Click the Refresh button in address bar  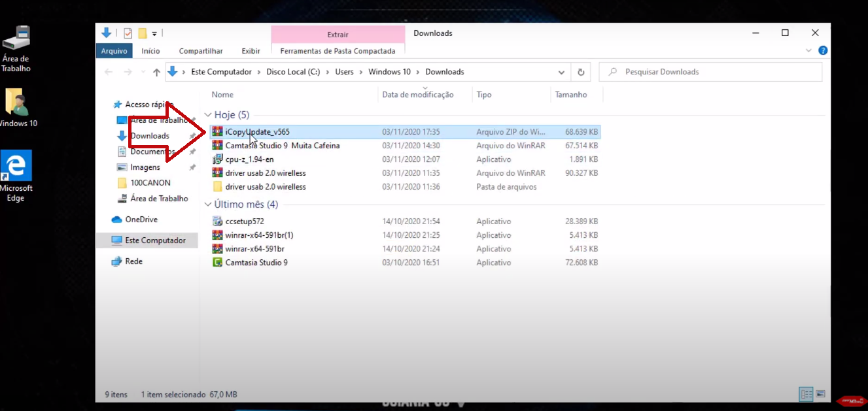pos(580,72)
